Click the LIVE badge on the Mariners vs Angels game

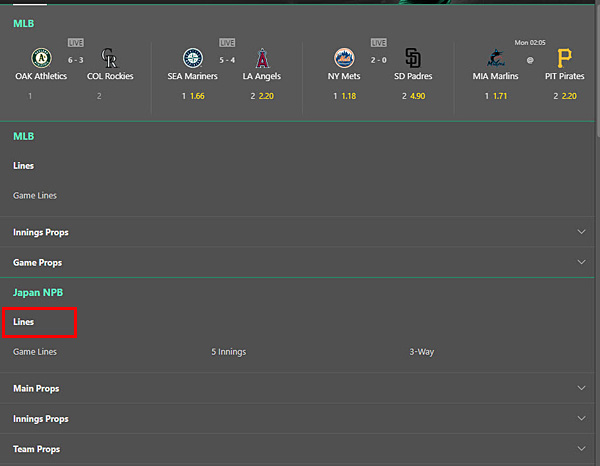click(227, 42)
